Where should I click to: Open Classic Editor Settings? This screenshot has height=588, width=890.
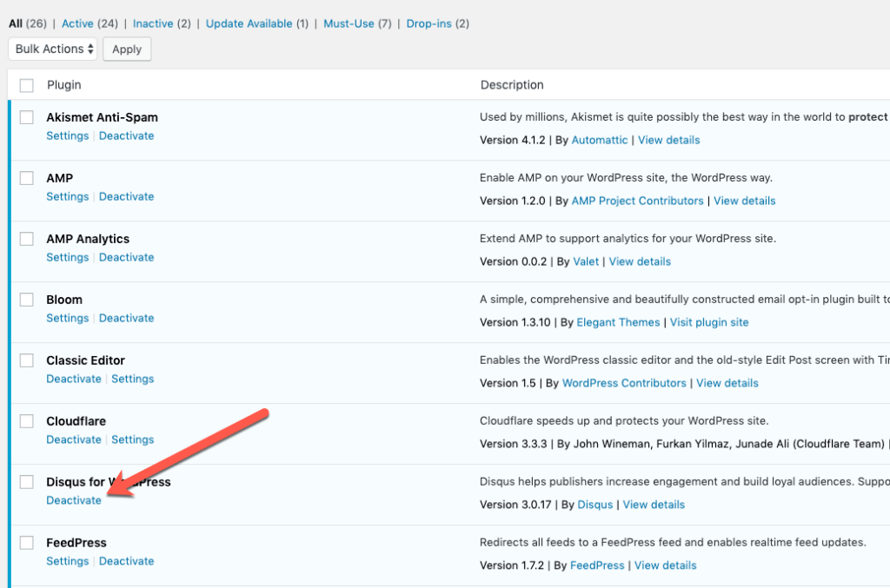[132, 378]
